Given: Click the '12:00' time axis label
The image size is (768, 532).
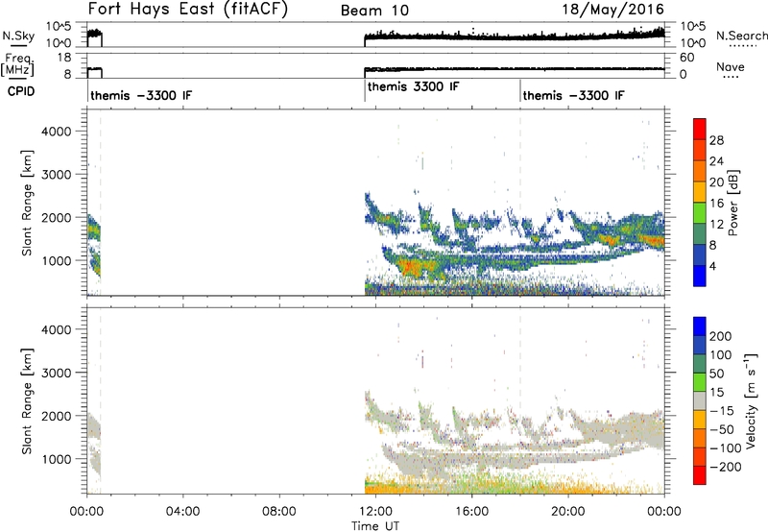Looking at the screenshot, I should point(375,512).
